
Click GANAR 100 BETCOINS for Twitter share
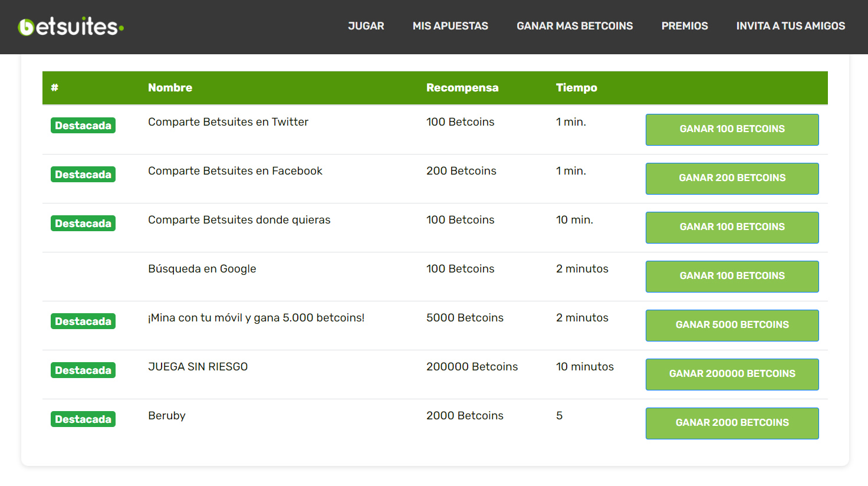(732, 129)
